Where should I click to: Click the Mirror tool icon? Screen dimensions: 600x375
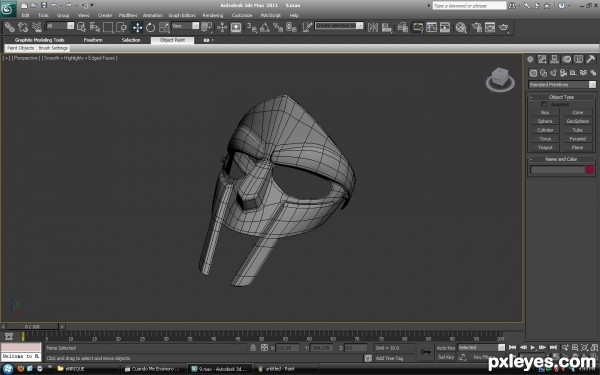click(373, 27)
